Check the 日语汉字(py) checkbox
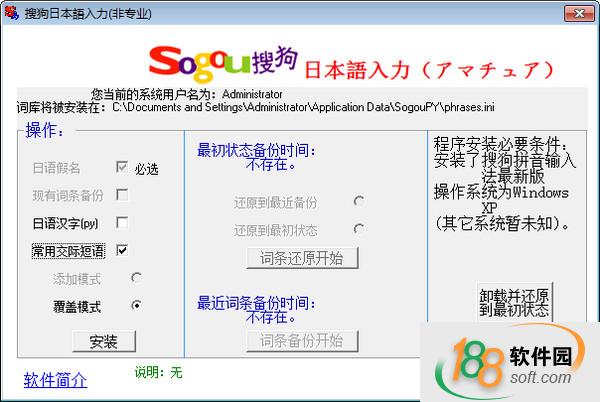 122,223
